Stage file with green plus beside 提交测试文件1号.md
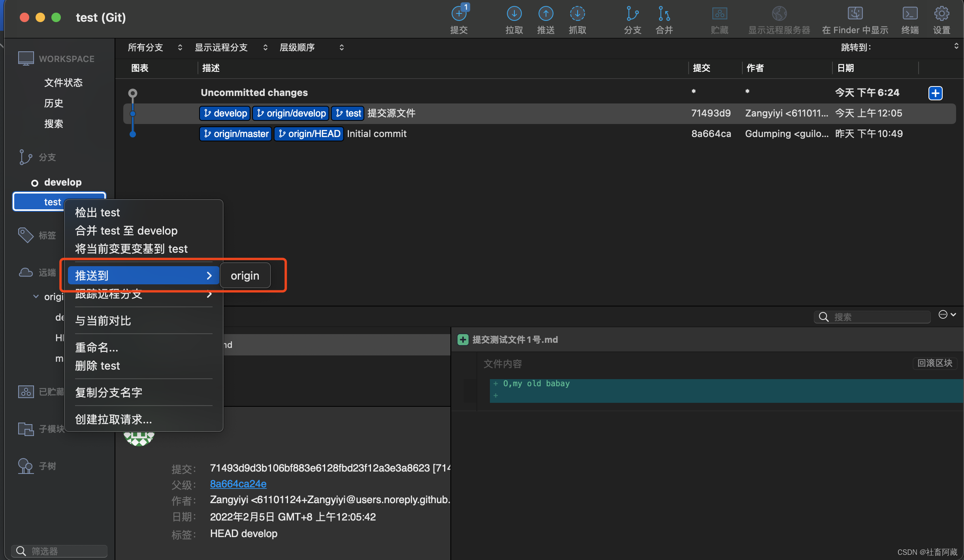Viewport: 964px width, 560px height. [x=463, y=340]
